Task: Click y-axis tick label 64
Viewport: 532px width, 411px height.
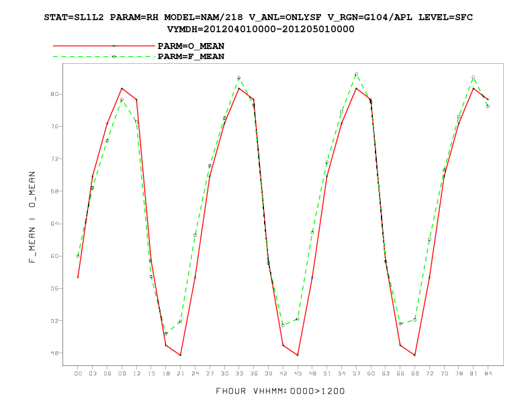Action: click(54, 224)
